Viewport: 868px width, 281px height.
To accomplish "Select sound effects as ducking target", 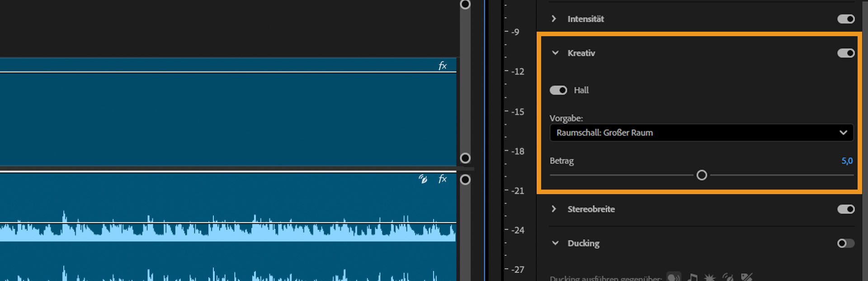I will pyautogui.click(x=710, y=277).
